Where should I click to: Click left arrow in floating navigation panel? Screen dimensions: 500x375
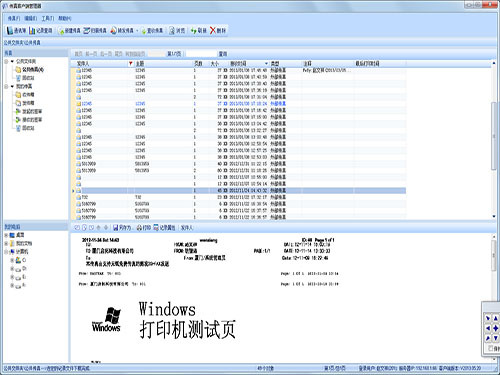[x=488, y=328]
